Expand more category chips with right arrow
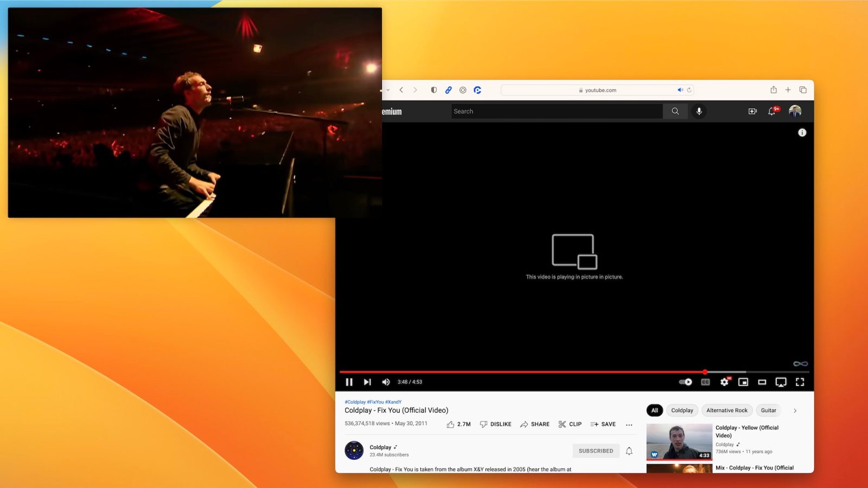868x488 pixels. point(795,410)
